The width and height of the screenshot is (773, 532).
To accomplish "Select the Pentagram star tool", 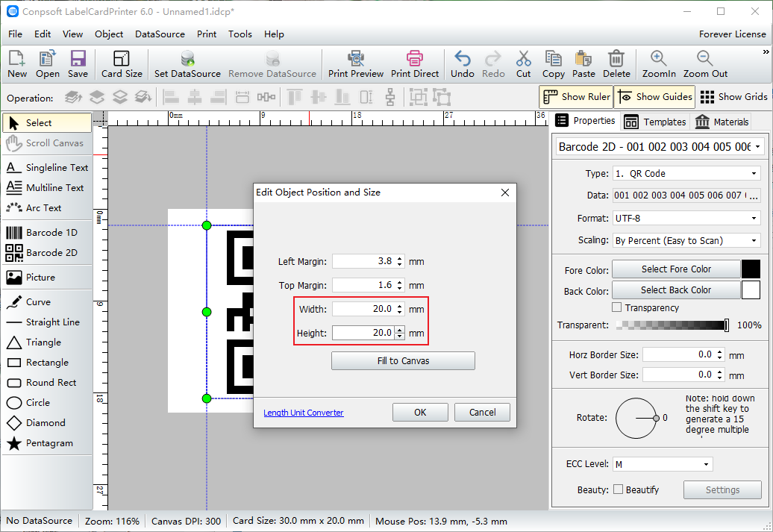I will [47, 443].
